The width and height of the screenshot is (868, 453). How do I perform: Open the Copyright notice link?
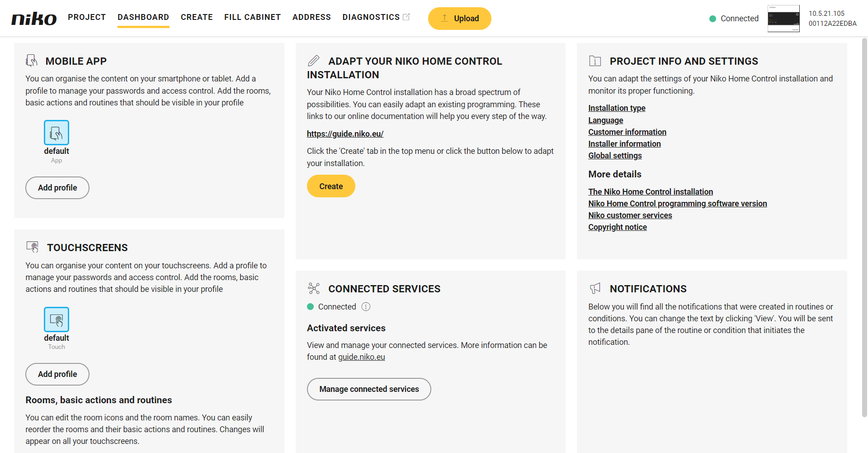(617, 227)
